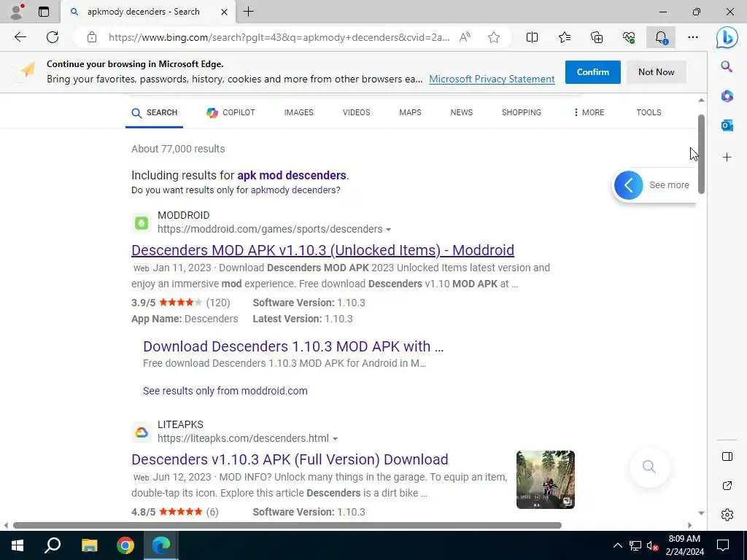Click Confirm in the import banner

pyautogui.click(x=592, y=72)
